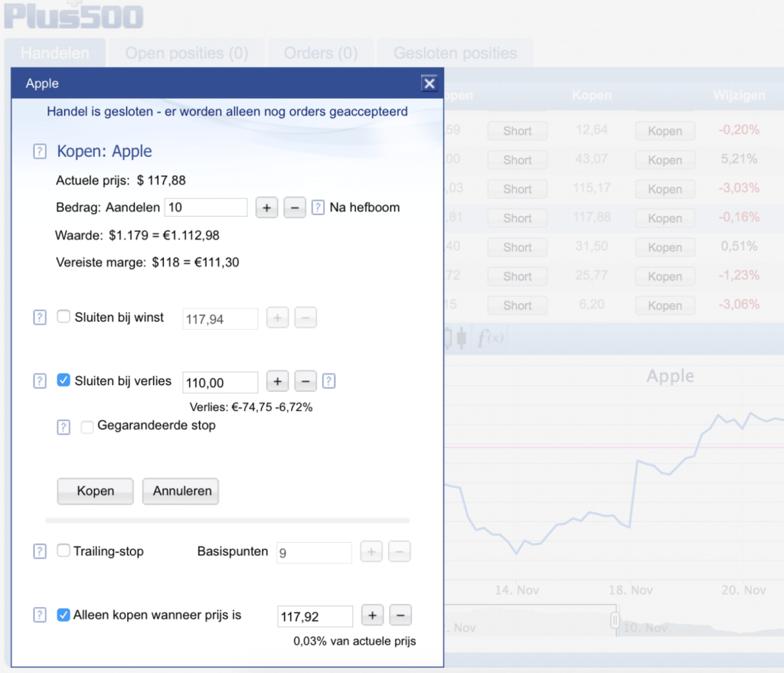Click the 115,17 buy price cell
This screenshot has width=784, height=673.
592,188
